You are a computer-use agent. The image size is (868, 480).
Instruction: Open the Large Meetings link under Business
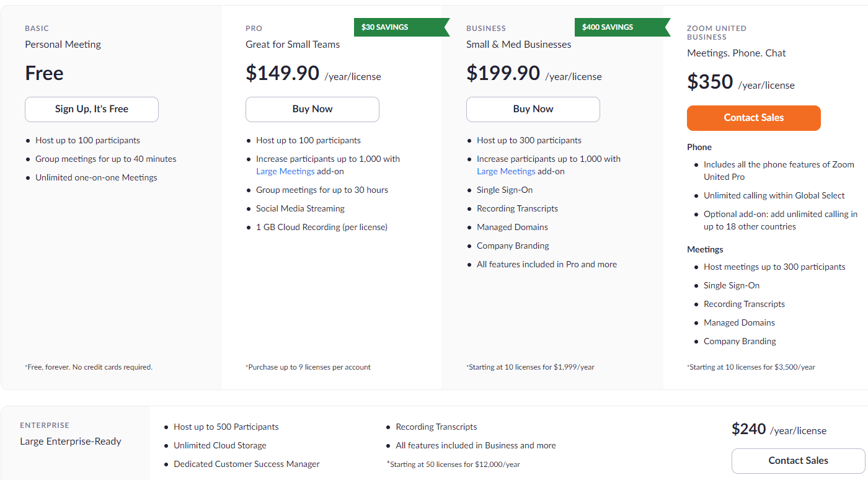(506, 171)
